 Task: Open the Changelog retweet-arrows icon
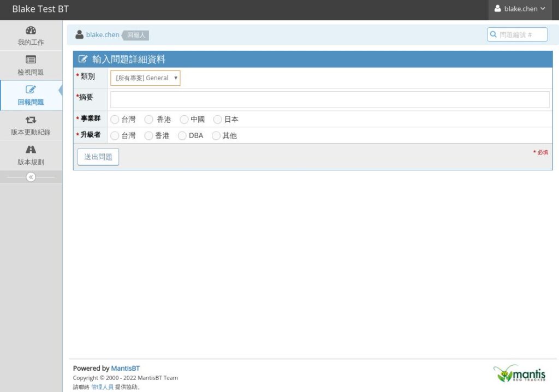[31, 120]
